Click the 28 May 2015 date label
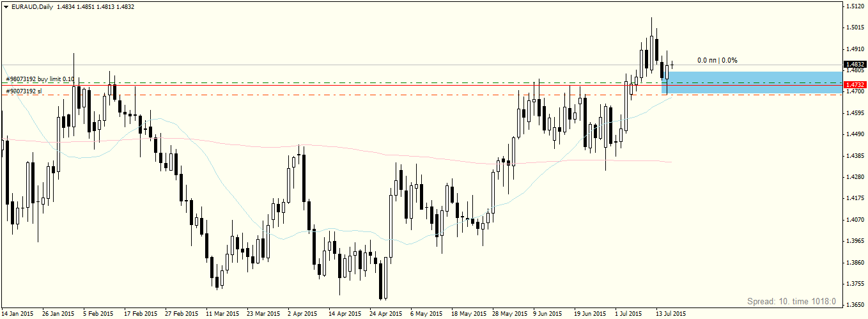Image resolution: width=868 pixels, height=319 pixels. coord(509,314)
